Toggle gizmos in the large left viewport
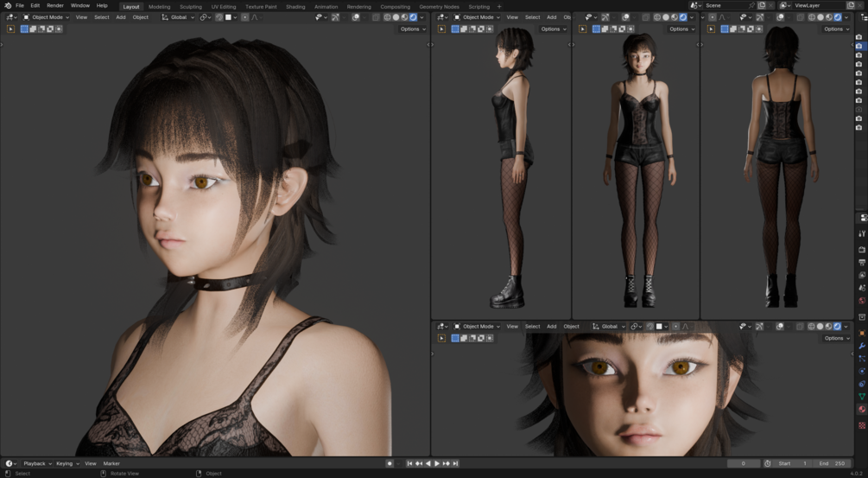 click(x=335, y=17)
